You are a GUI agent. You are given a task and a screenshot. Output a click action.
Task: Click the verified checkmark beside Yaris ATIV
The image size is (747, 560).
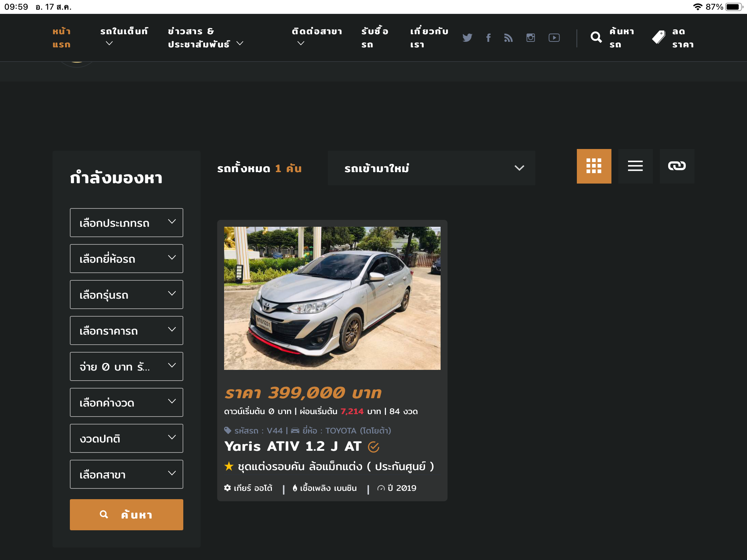click(x=373, y=447)
